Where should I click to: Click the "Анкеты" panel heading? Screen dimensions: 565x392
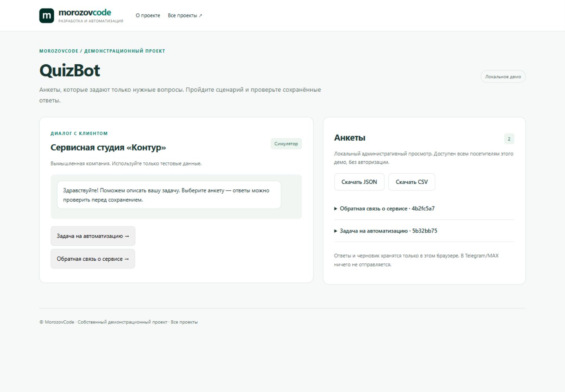coord(350,138)
